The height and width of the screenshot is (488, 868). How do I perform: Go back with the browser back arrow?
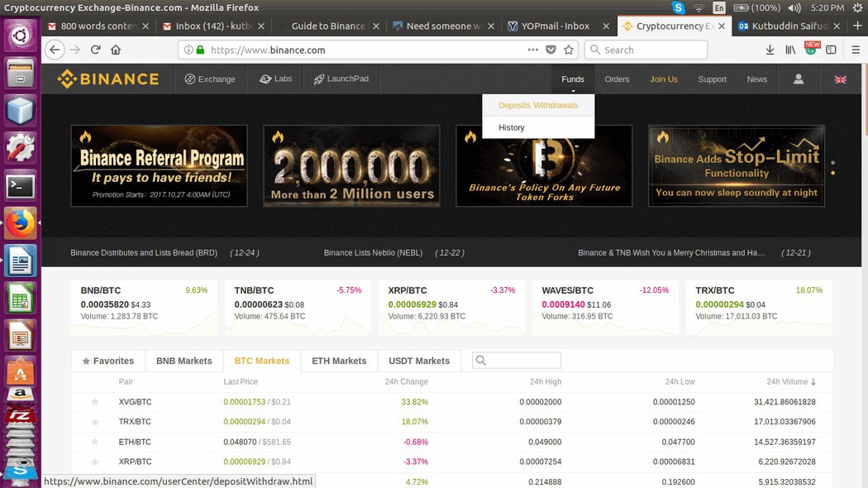point(55,50)
